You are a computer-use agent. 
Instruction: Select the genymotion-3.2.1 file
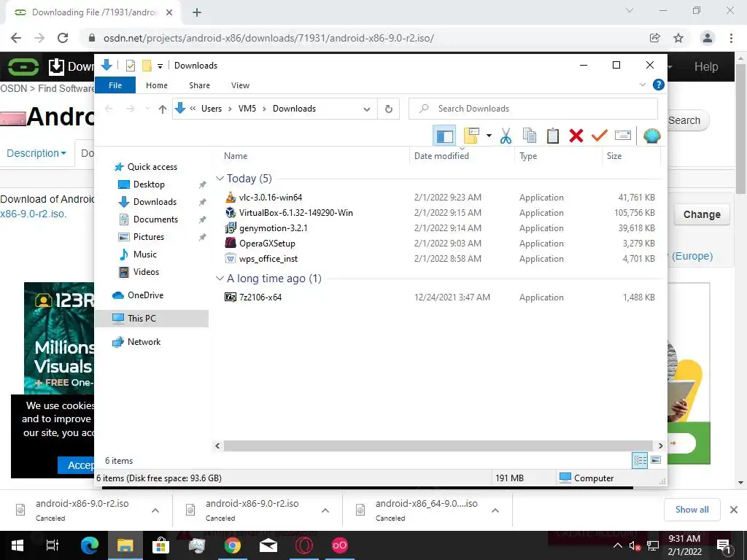coord(273,228)
